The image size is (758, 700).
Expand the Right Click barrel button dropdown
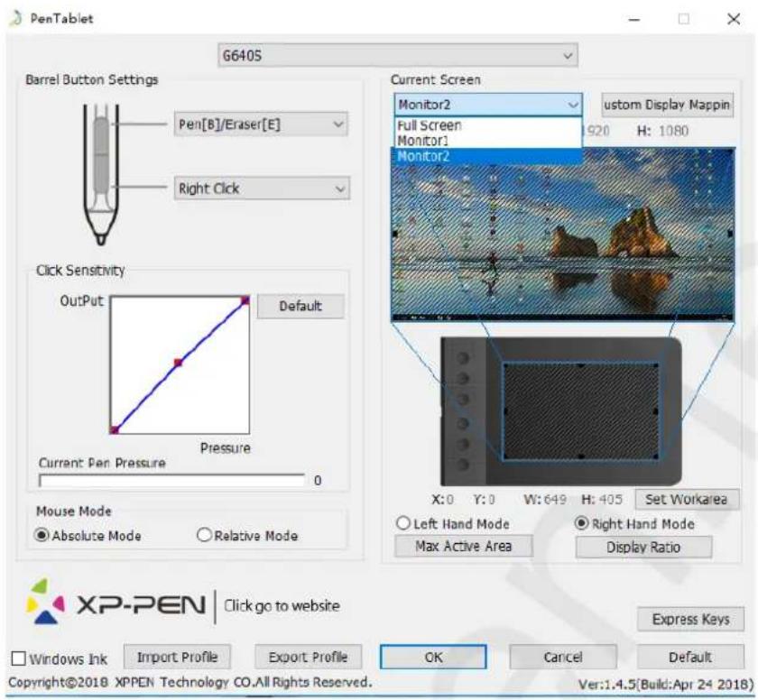tap(262, 189)
